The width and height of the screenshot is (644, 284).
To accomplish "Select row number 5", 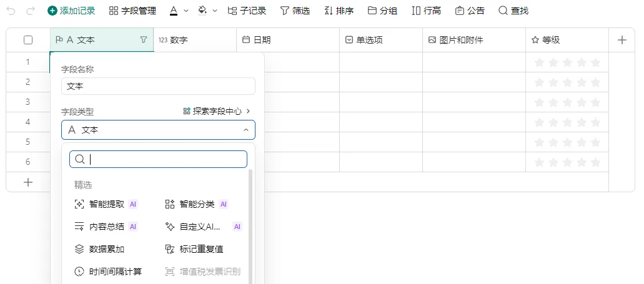I will tap(28, 142).
